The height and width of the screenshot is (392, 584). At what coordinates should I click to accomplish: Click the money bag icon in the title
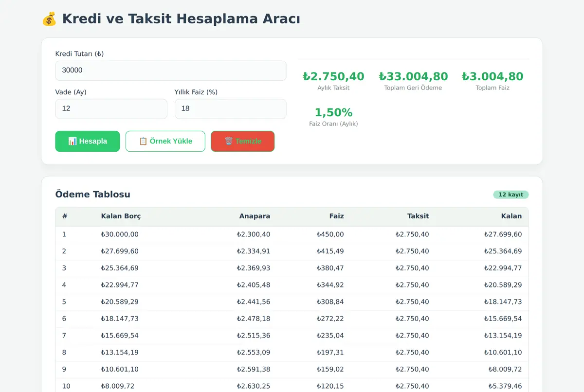(49, 19)
